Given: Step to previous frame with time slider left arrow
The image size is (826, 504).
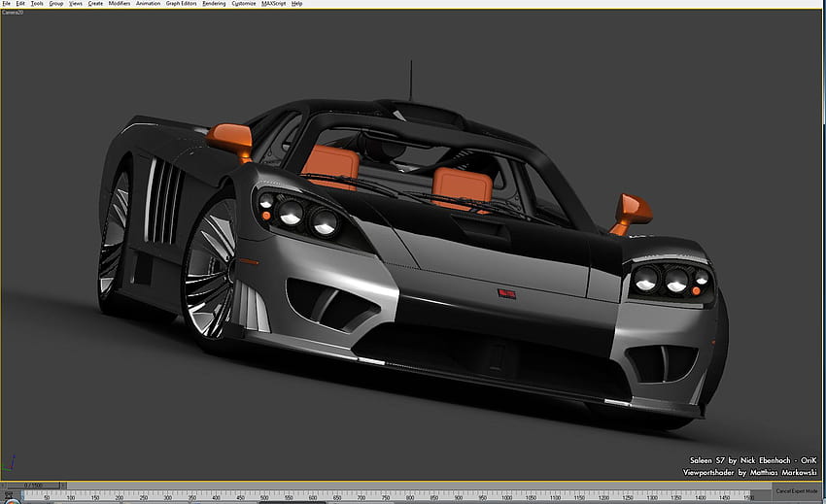Looking at the screenshot, I should [x=4, y=485].
